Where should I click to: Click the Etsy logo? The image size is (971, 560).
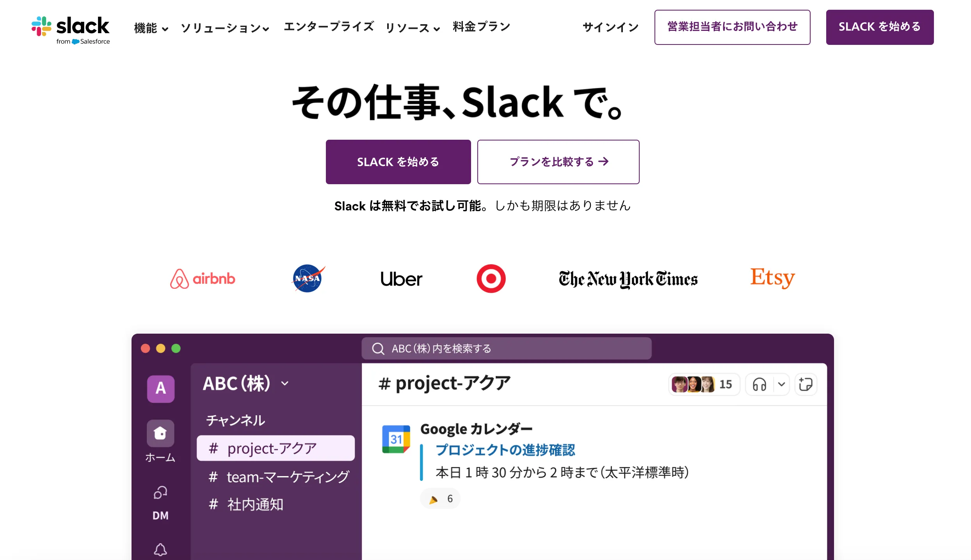(772, 278)
